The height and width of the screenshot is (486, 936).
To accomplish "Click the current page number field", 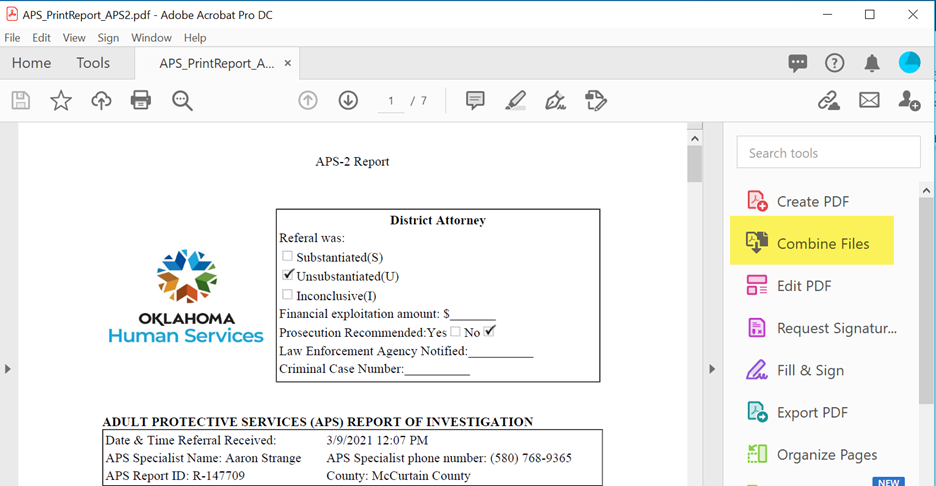I will tap(390, 101).
